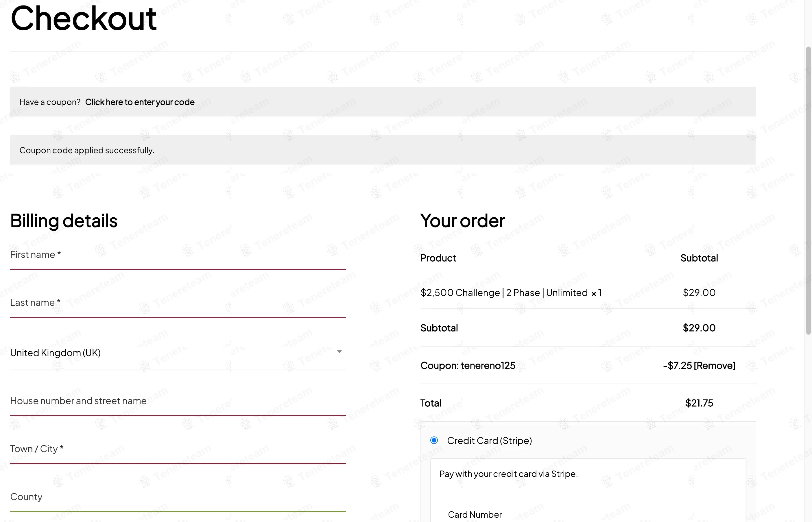This screenshot has height=522, width=812.
Task: Click the 'Billing details' heading
Action: 64,221
